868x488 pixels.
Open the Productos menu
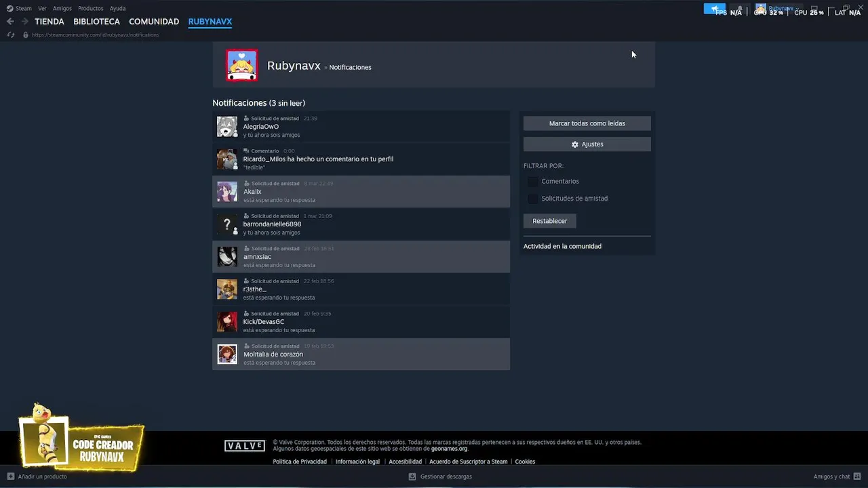click(91, 9)
